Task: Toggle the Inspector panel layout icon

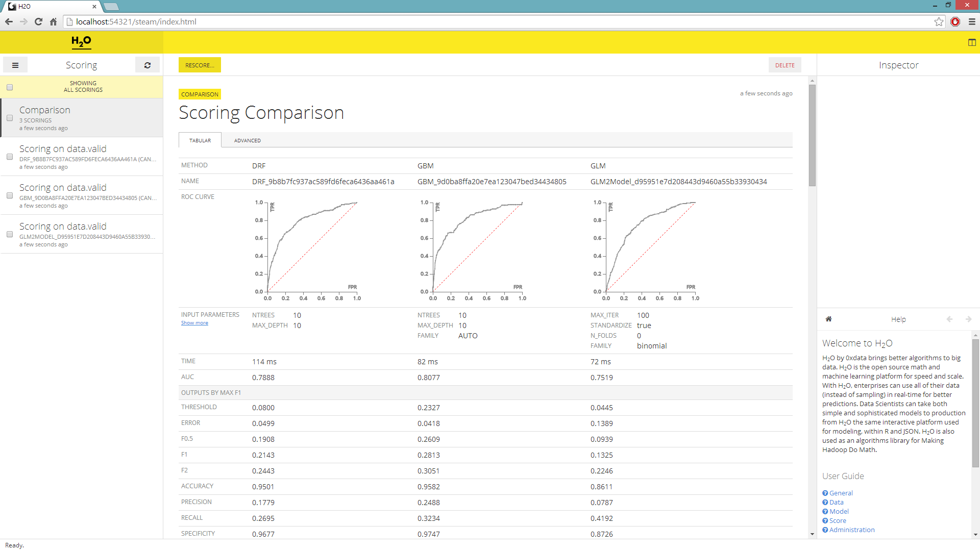Action: click(972, 42)
